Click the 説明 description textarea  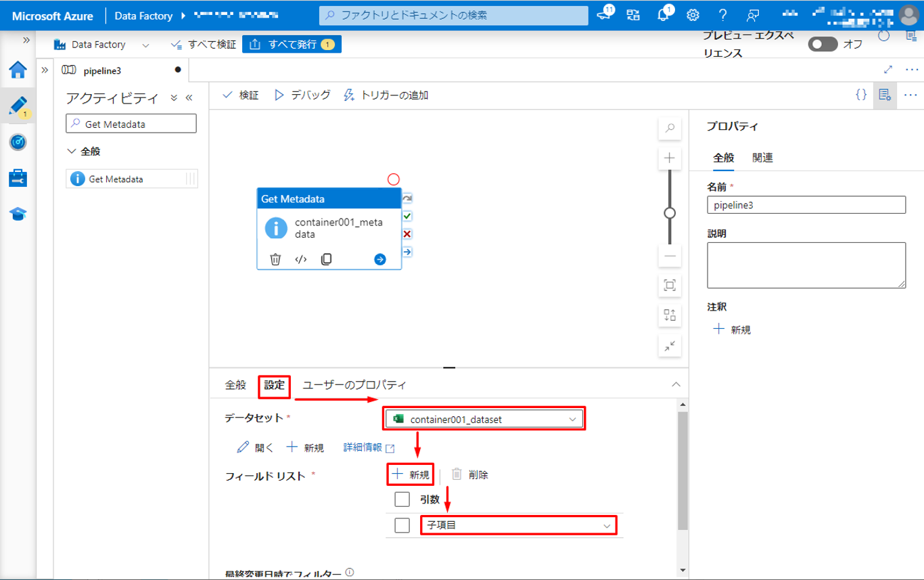(x=806, y=265)
